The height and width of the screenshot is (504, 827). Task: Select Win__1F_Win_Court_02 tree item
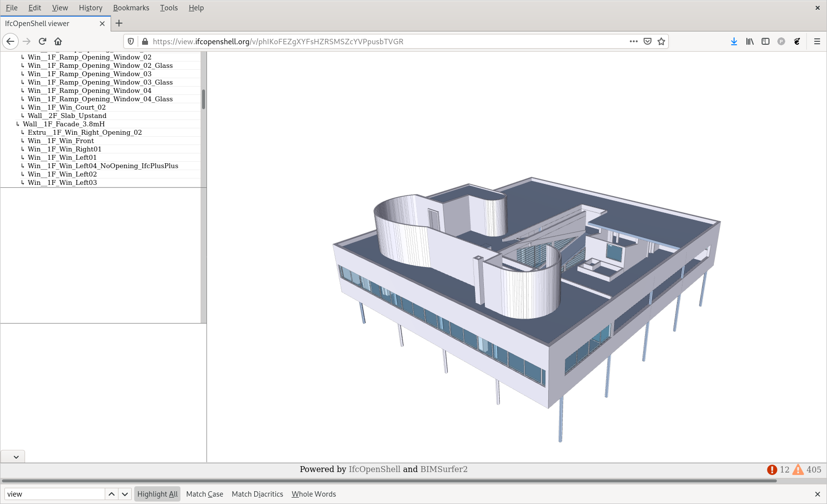67,107
